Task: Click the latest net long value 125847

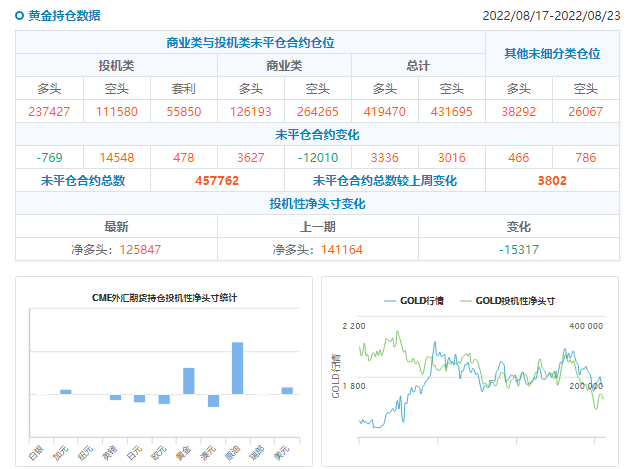Action: click(x=139, y=249)
